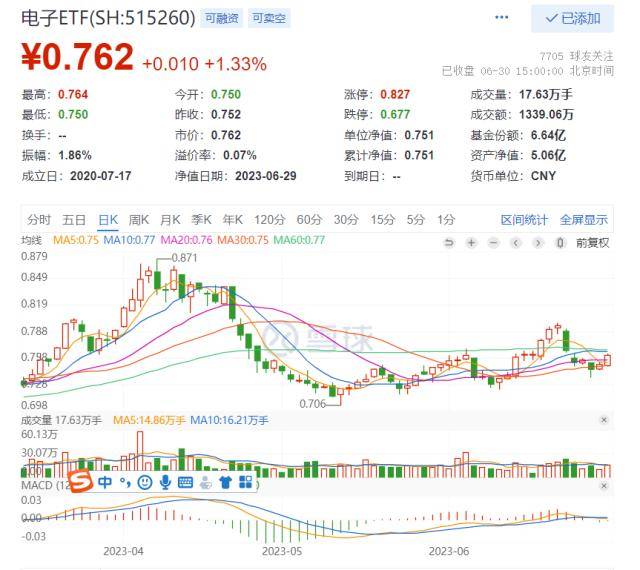Viewport: 640px width, 570px height.
Task: Click the Sogou microphone voice input icon
Action: point(165,483)
